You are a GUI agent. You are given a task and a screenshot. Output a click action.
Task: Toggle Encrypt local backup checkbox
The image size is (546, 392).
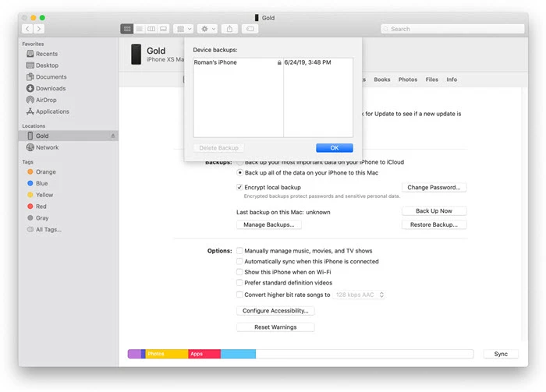tap(239, 187)
